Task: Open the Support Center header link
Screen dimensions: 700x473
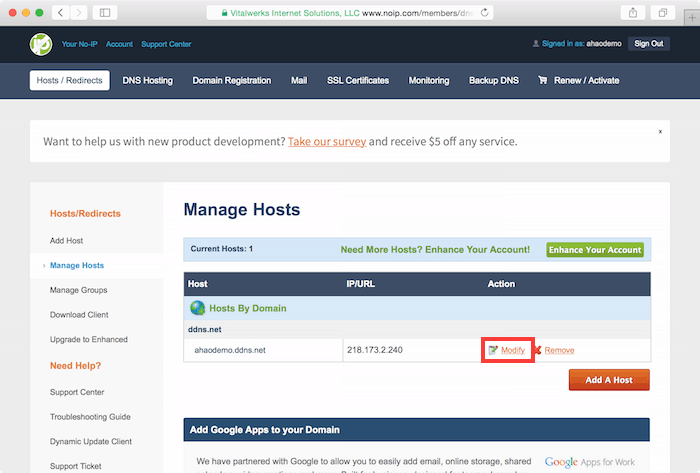Action: click(166, 44)
